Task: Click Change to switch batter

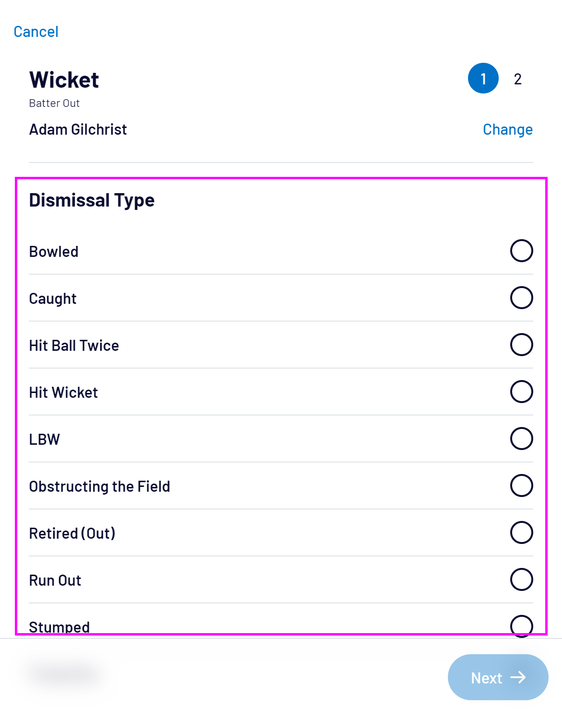Action: 507,129
